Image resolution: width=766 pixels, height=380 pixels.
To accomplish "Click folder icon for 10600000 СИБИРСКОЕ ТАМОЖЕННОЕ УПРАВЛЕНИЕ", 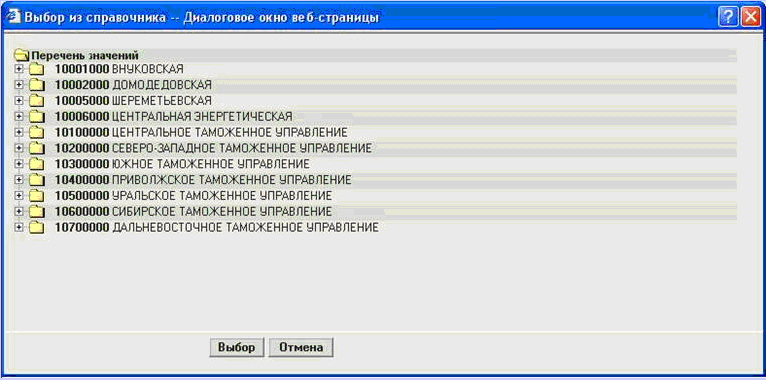I will pyautogui.click(x=37, y=211).
